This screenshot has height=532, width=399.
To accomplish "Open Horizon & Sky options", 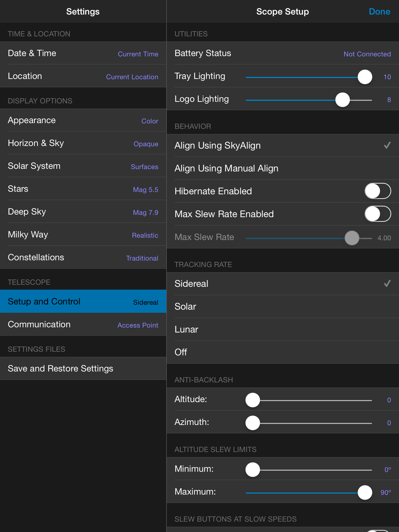I will 83,143.
